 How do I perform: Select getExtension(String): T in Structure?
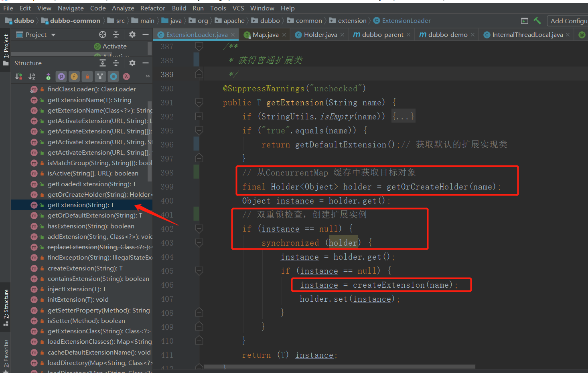[81, 205]
